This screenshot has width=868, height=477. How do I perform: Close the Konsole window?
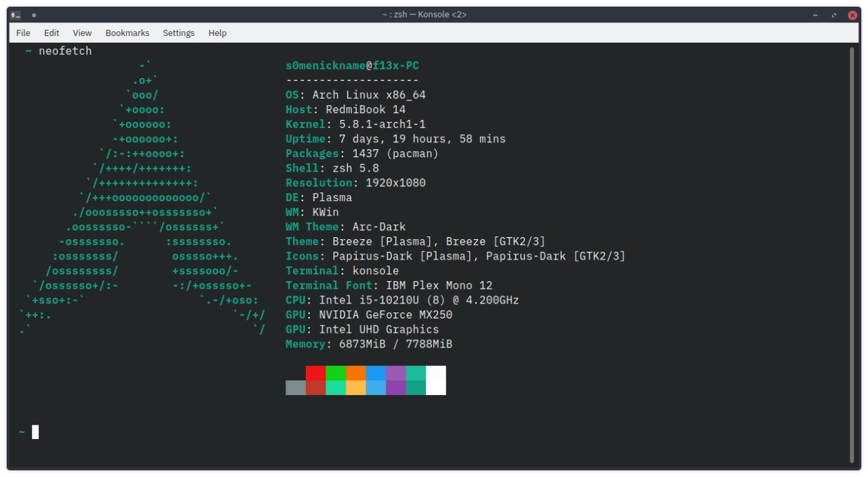852,14
